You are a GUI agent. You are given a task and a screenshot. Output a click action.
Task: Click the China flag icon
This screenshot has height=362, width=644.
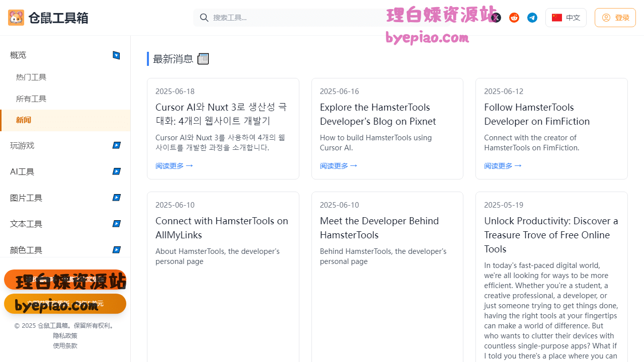pyautogui.click(x=557, y=18)
